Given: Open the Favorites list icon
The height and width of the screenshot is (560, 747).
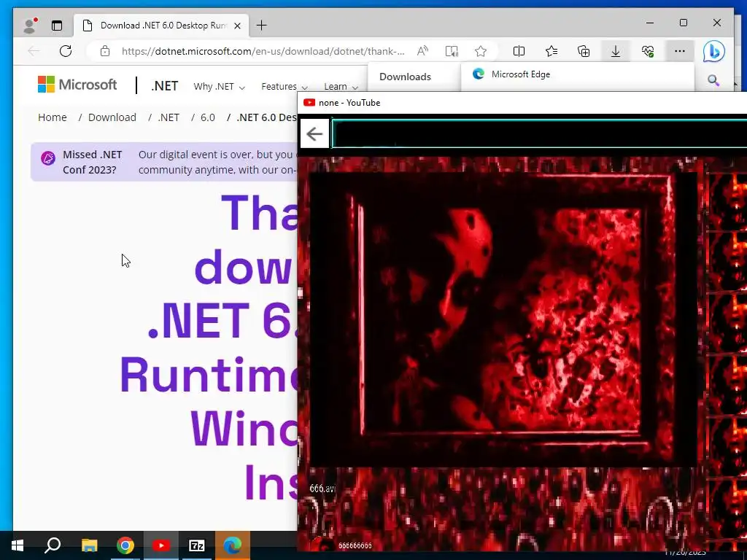Looking at the screenshot, I should pyautogui.click(x=551, y=51).
